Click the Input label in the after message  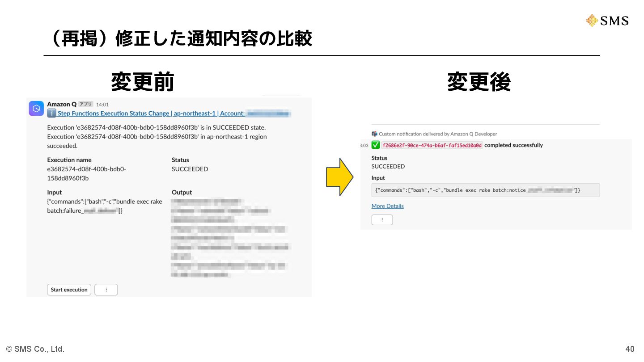pyautogui.click(x=378, y=178)
